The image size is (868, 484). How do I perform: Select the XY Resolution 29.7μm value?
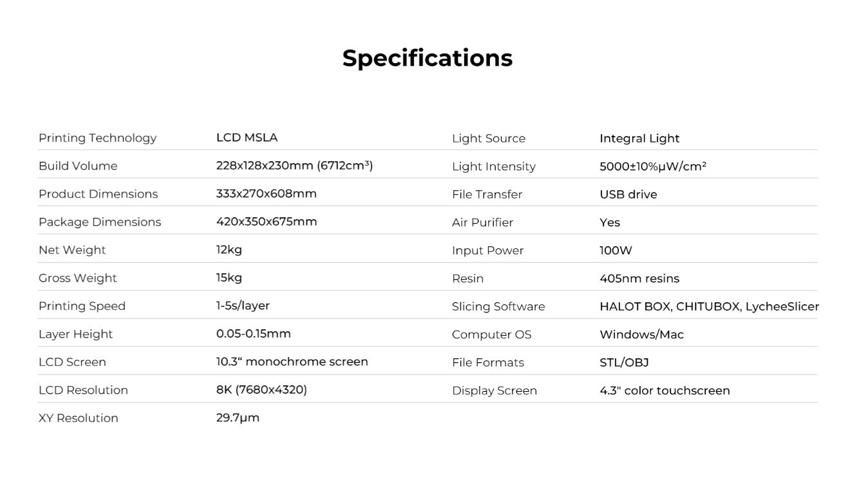(238, 418)
